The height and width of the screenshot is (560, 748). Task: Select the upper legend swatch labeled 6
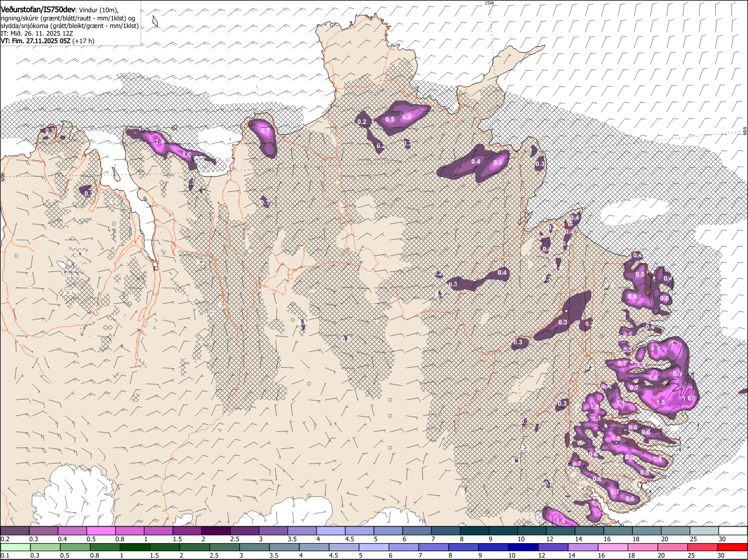(416, 530)
